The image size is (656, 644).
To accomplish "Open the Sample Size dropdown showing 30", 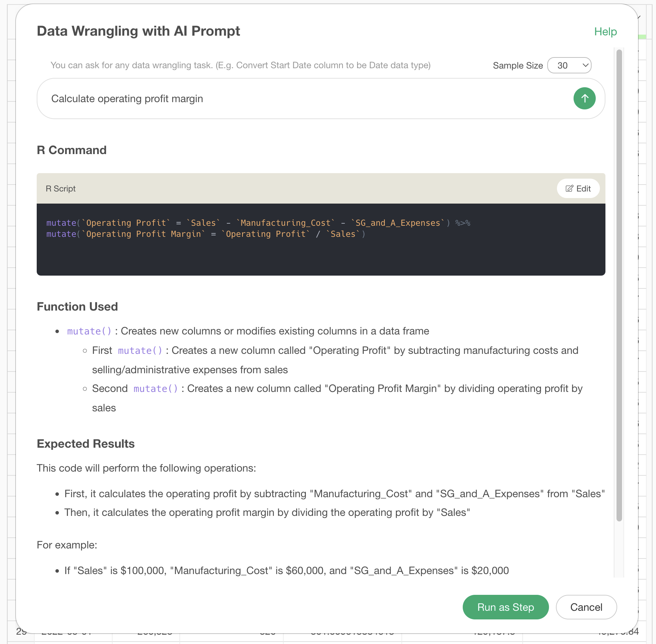I will click(x=569, y=65).
